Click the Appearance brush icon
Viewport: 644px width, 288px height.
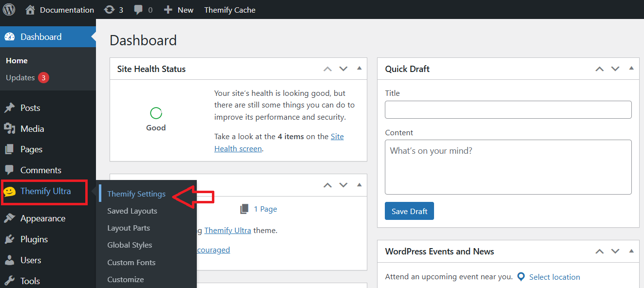pyautogui.click(x=10, y=218)
